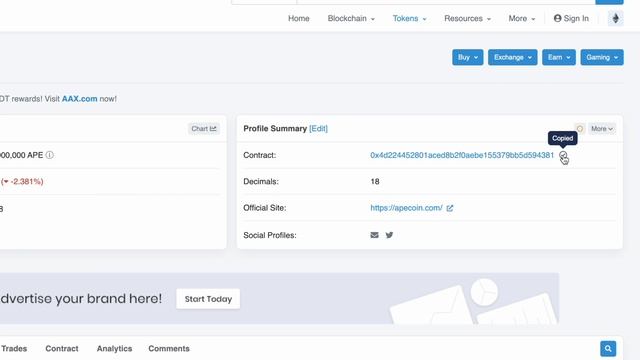
Task: Open the Ethereum network icon button
Action: [x=616, y=18]
